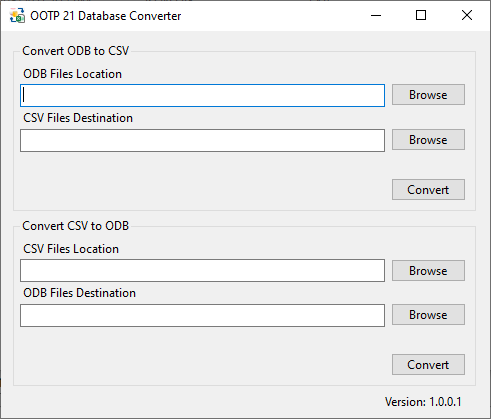The image size is (491, 419).
Task: Click the window title text in title bar
Action: coord(106,16)
